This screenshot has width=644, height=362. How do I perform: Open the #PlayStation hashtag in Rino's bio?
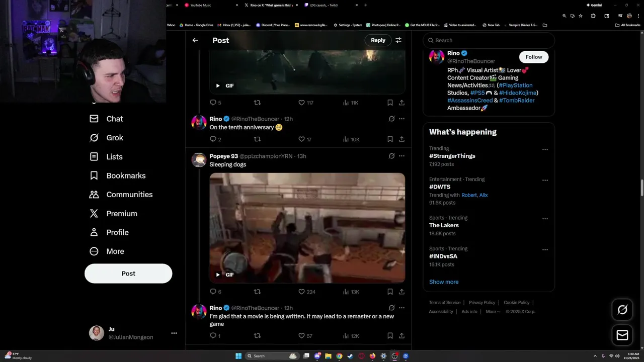click(x=516, y=85)
